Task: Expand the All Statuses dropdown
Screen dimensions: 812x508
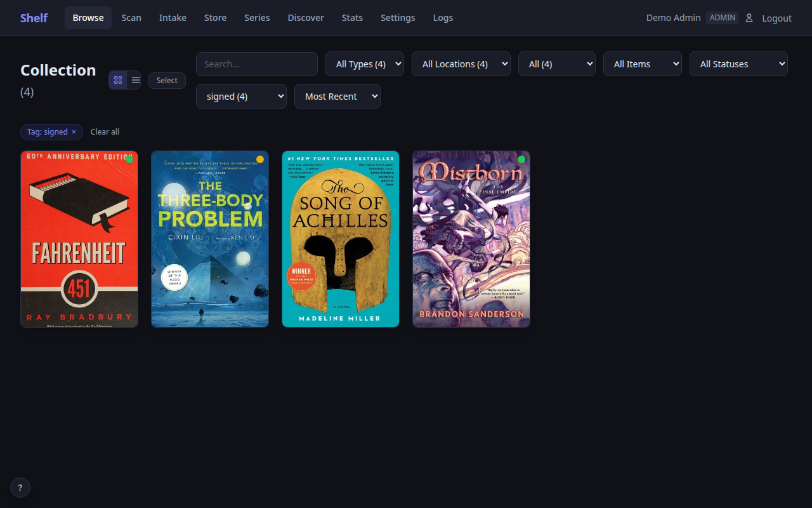Action: 738,64
